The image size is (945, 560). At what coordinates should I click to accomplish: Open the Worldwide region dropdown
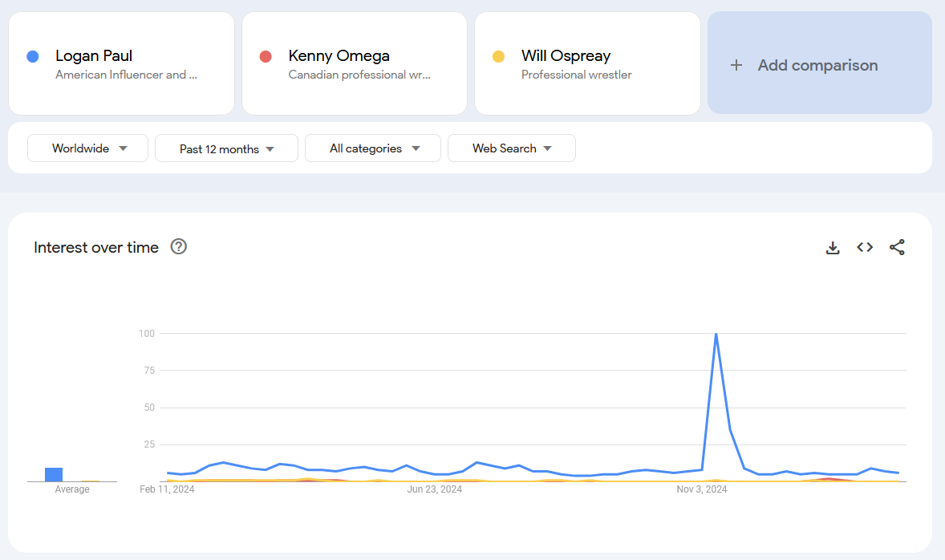(88, 148)
